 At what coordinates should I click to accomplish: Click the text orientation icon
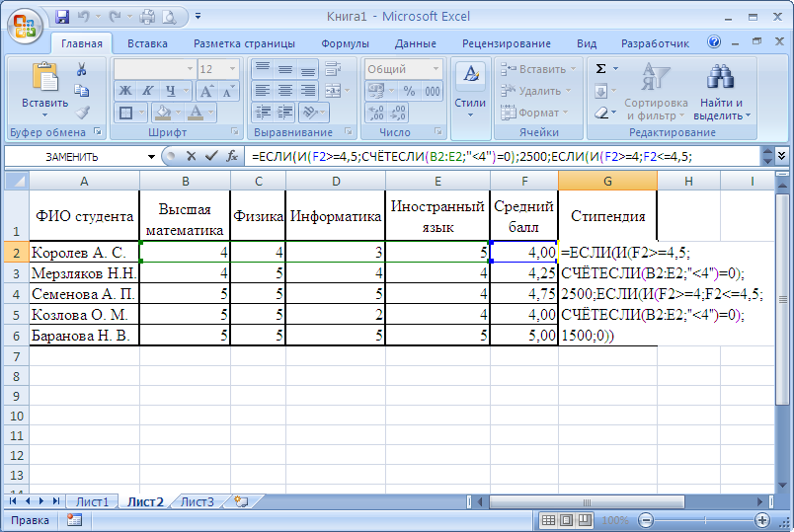click(309, 113)
